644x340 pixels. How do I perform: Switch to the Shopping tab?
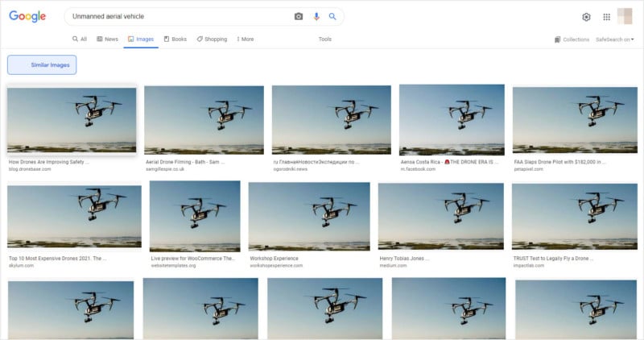[212, 39]
